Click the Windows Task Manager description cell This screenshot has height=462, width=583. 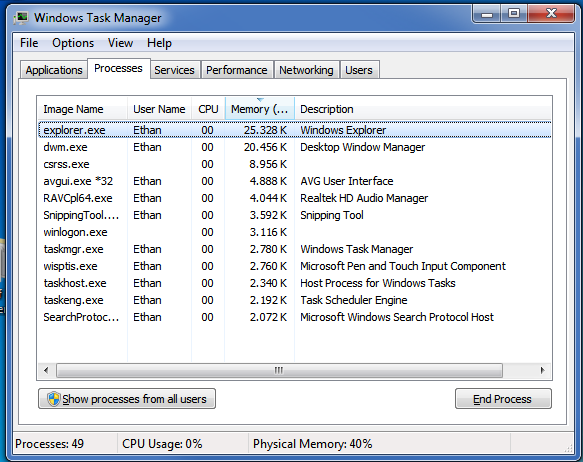coord(357,249)
